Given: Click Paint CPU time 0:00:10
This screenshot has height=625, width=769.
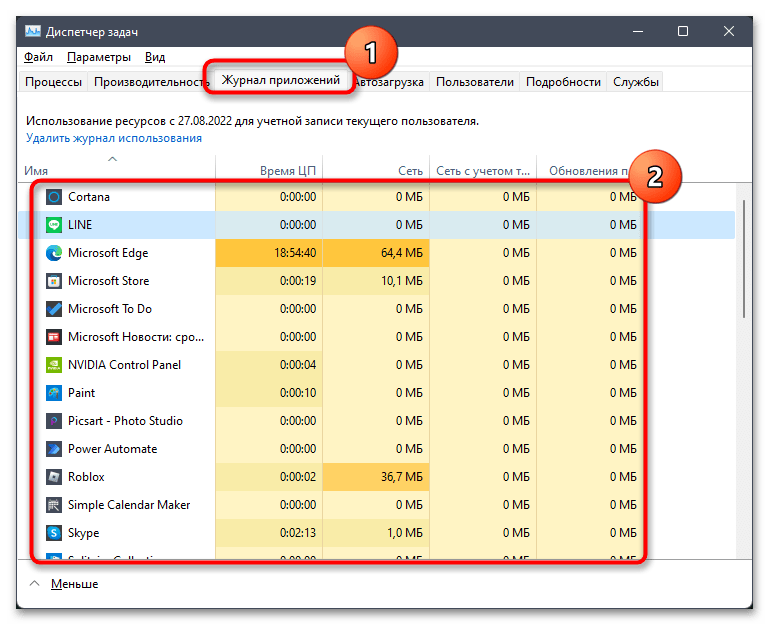Looking at the screenshot, I should 298,393.
